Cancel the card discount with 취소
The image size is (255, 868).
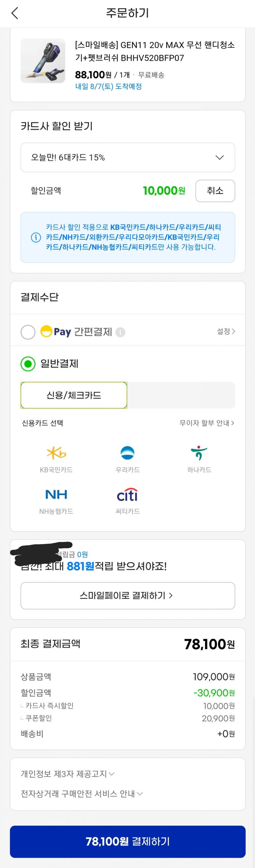tap(215, 191)
